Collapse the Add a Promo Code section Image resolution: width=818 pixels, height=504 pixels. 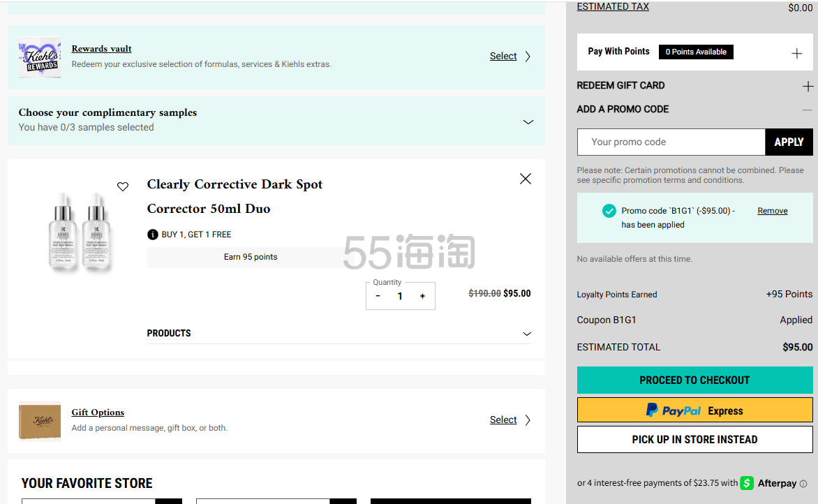(x=807, y=110)
